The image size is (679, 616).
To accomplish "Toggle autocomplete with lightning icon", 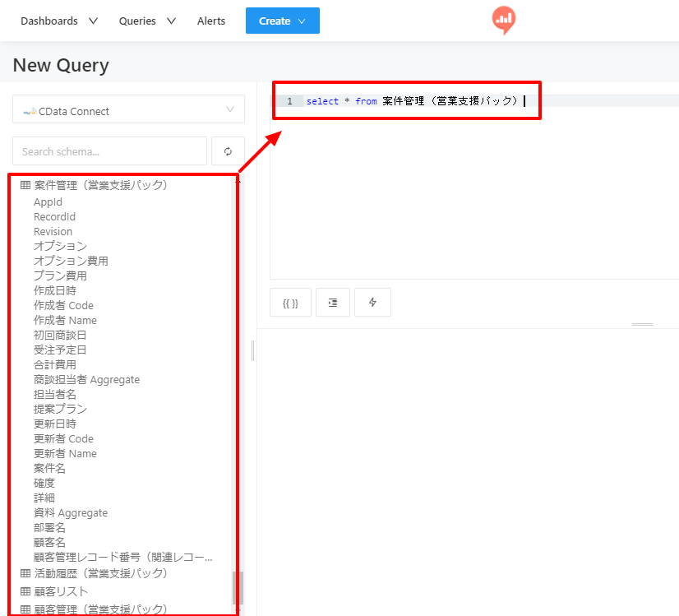I will click(x=372, y=303).
